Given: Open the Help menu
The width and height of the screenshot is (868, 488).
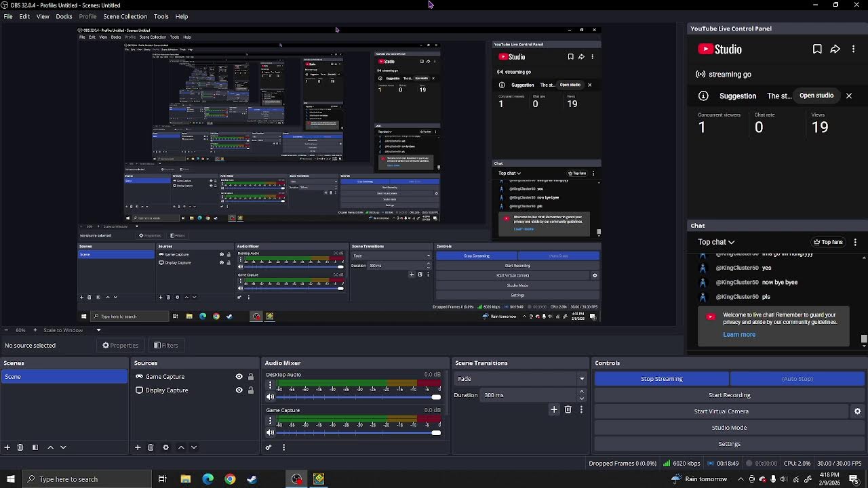Looking at the screenshot, I should click(182, 16).
